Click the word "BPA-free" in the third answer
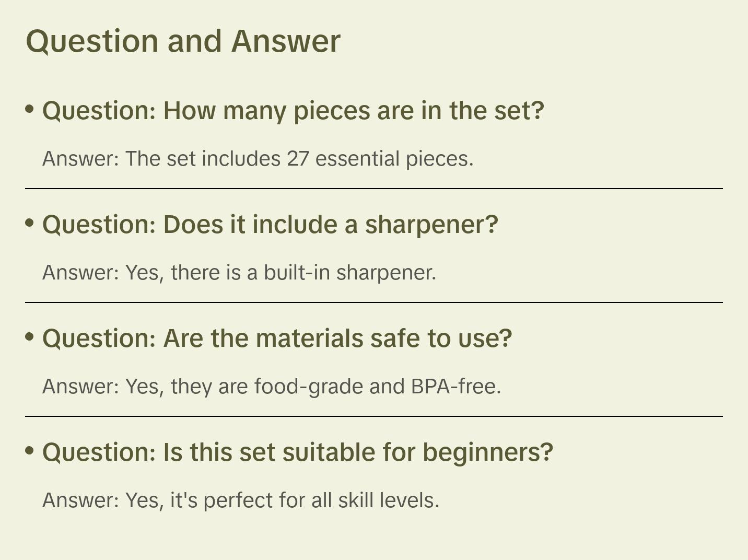 (x=455, y=387)
